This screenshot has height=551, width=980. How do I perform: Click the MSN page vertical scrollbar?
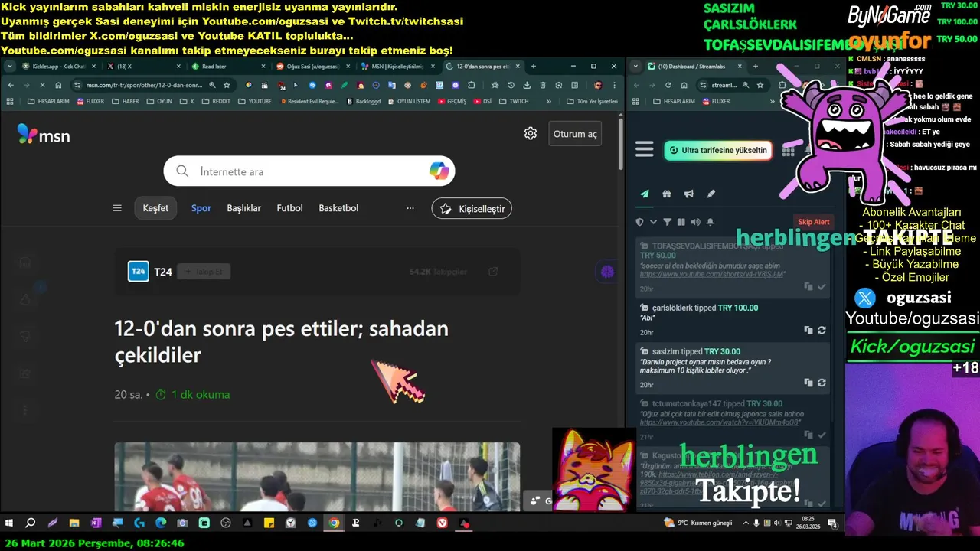tap(621, 142)
